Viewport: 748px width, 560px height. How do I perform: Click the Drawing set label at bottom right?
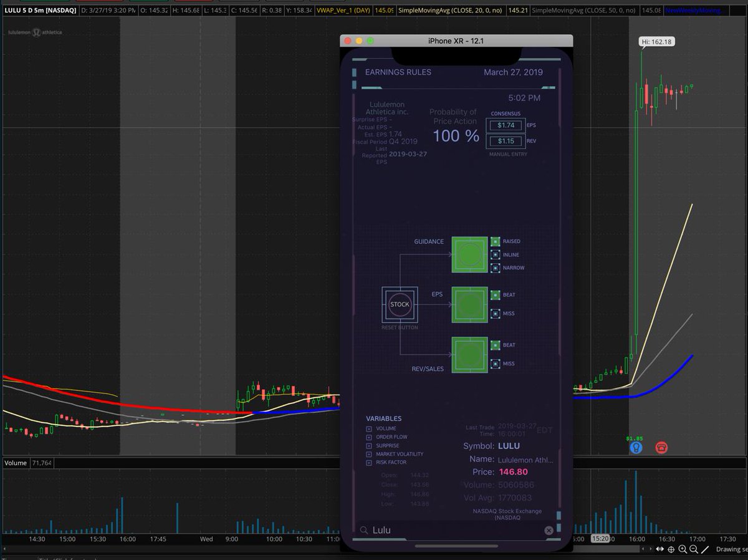click(731, 549)
